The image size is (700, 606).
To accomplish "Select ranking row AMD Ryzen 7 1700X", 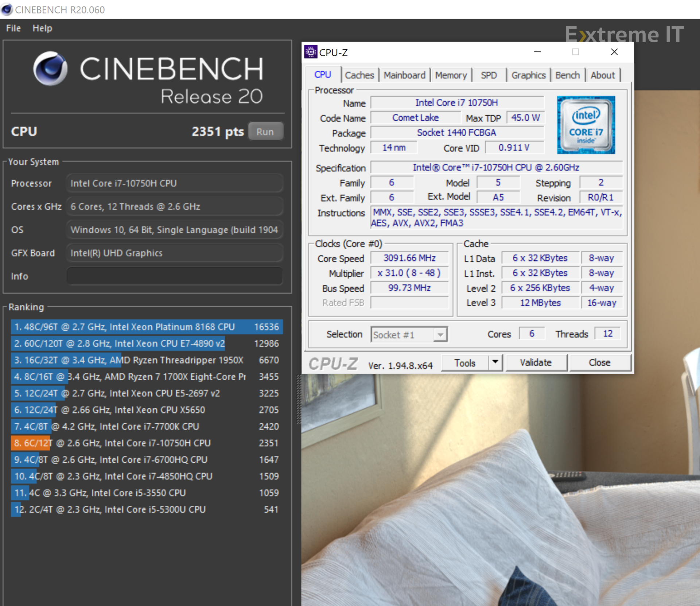I will (x=147, y=377).
